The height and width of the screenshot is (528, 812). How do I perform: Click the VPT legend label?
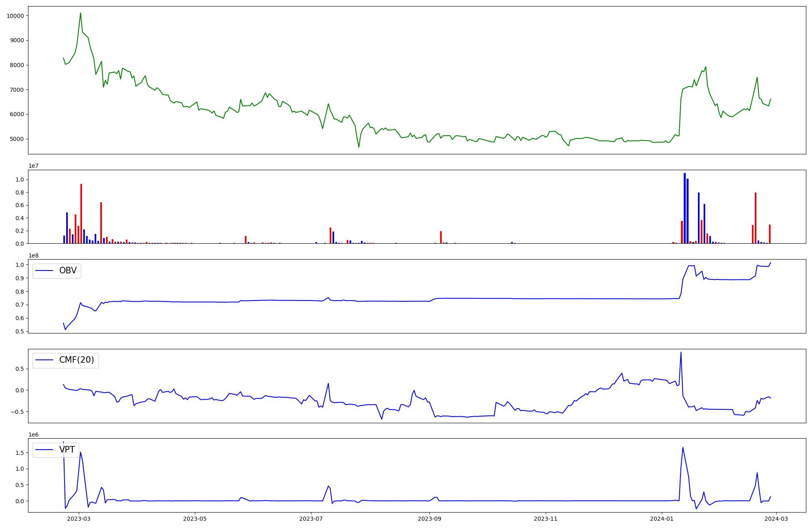click(67, 450)
